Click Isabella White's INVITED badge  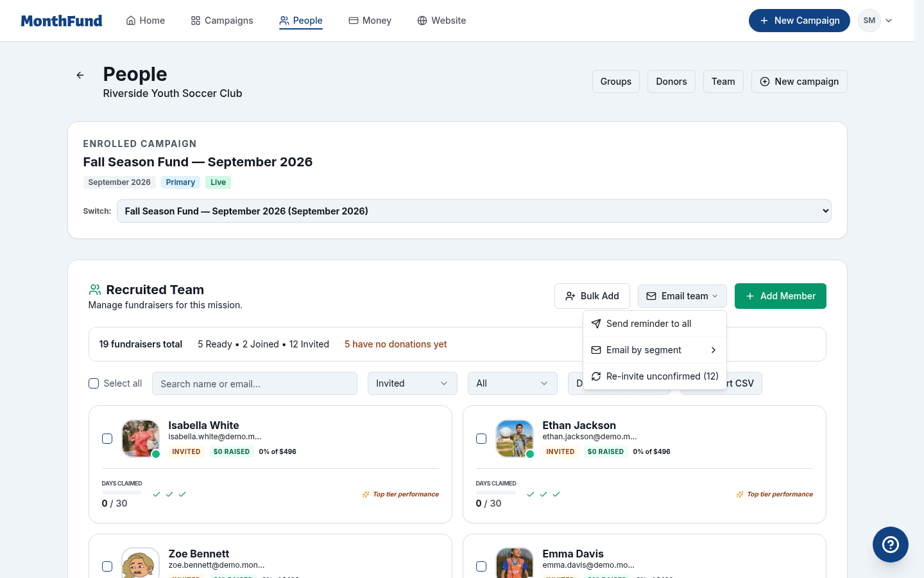[186, 451]
